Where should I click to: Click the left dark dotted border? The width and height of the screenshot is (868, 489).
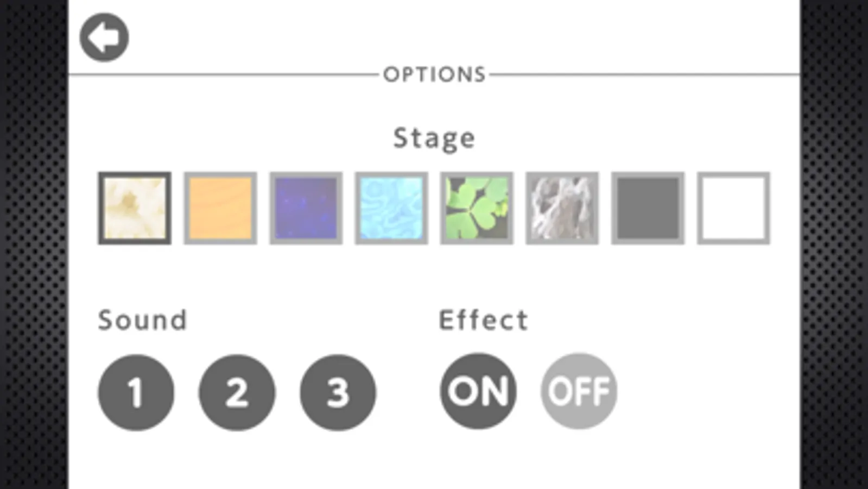tap(34, 244)
